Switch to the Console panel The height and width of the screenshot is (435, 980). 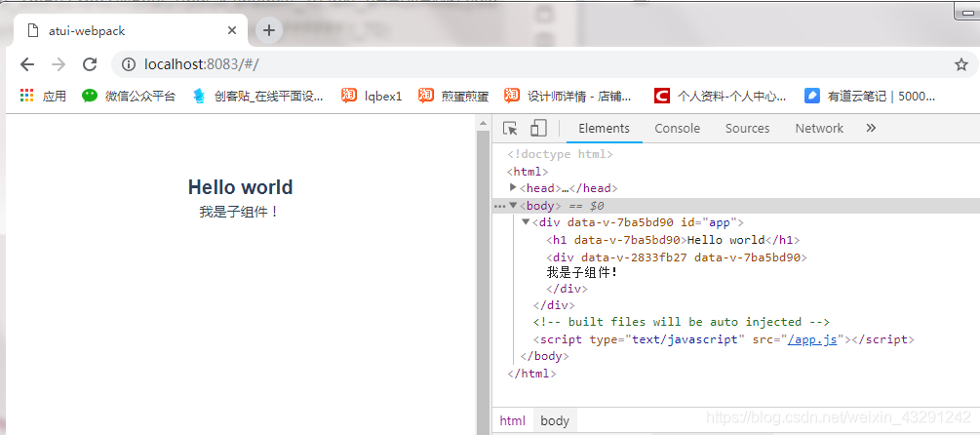tap(677, 128)
